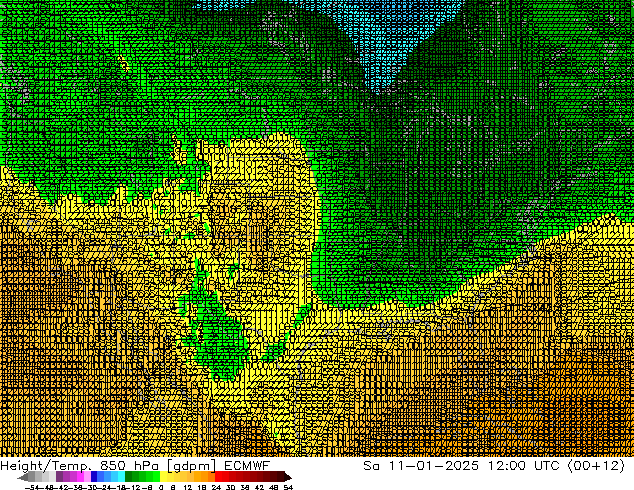Click the 'Sa 11-01-2025' date text
The width and height of the screenshot is (634, 490).
421,466
